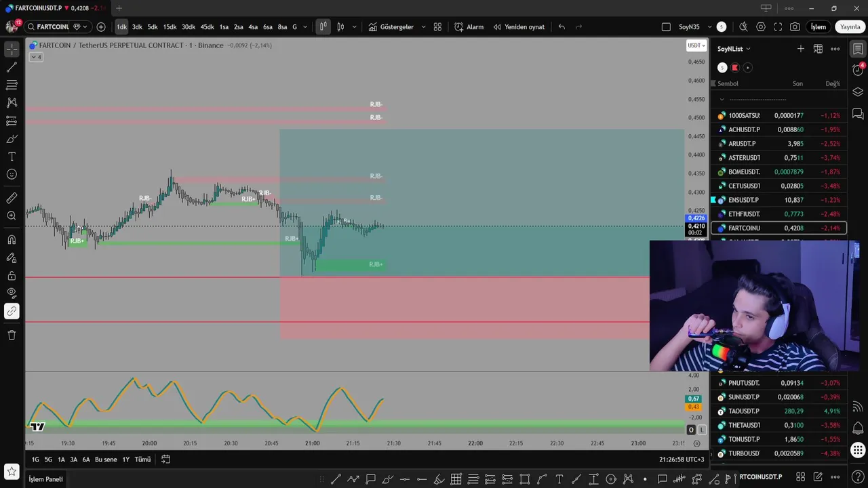The image size is (868, 488).
Task: Open the Fibonacci retracement tools
Action: point(12,85)
